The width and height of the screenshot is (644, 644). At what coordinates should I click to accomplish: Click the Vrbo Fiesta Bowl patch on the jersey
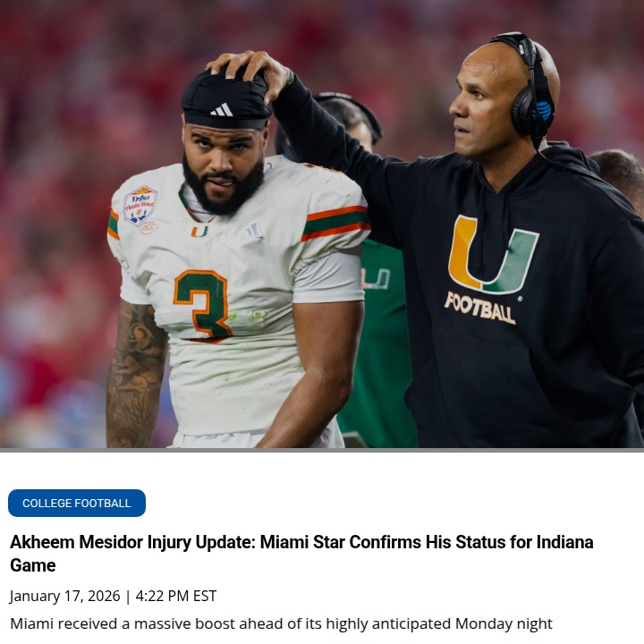(x=140, y=204)
